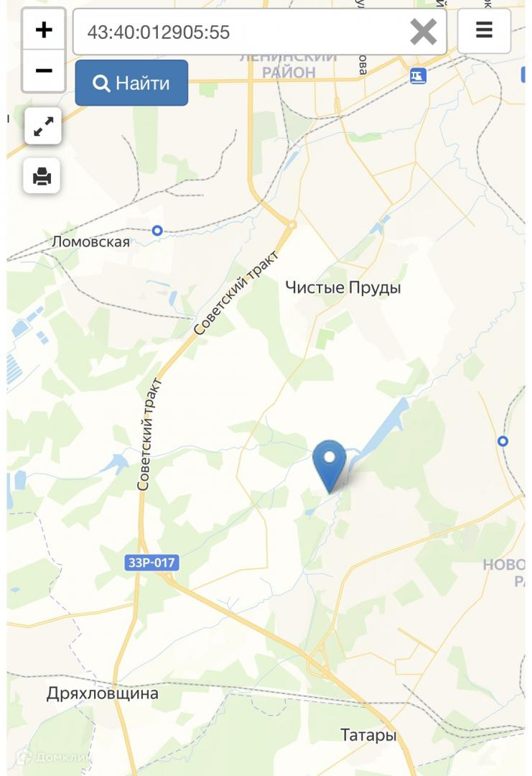
Task: Click the Чистые Пруды map label
Action: point(343,287)
